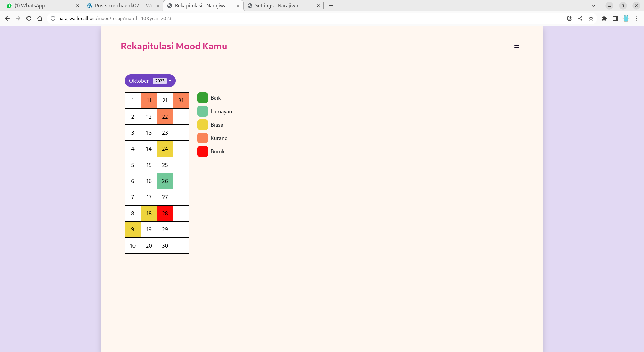644x352 pixels.
Task: Go back to previous page
Action: [x=7, y=18]
